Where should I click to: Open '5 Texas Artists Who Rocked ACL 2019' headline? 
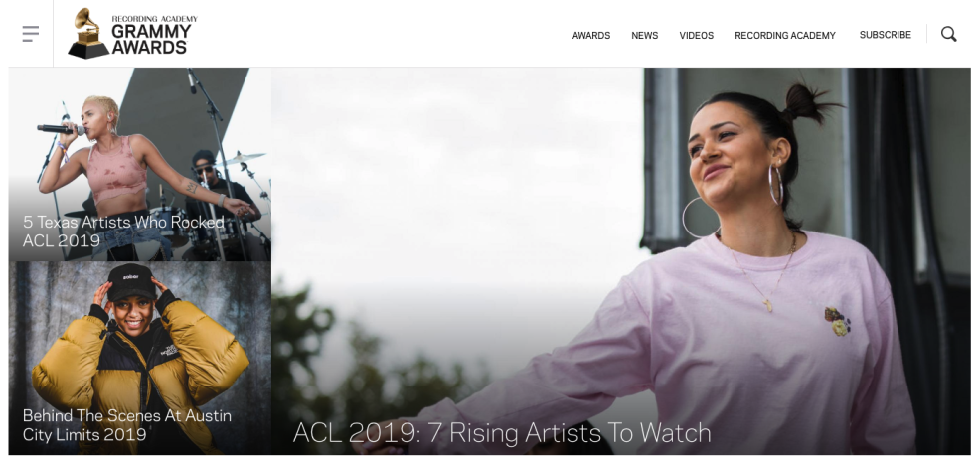123,231
